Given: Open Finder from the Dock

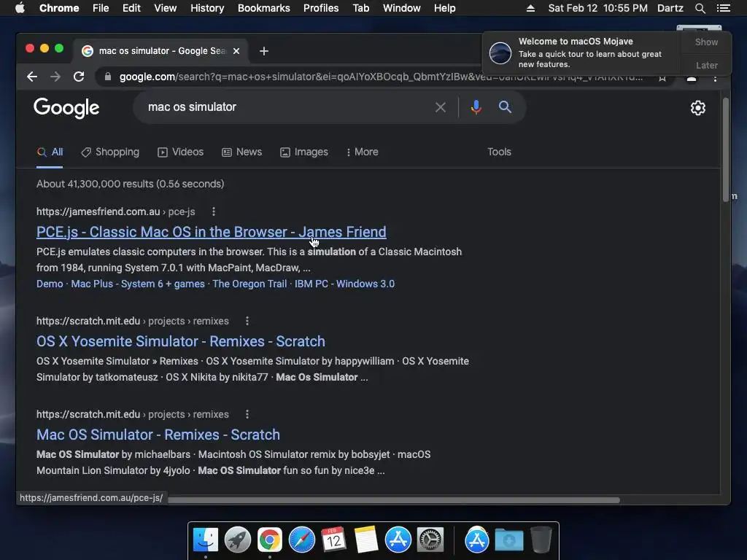Looking at the screenshot, I should 206,540.
